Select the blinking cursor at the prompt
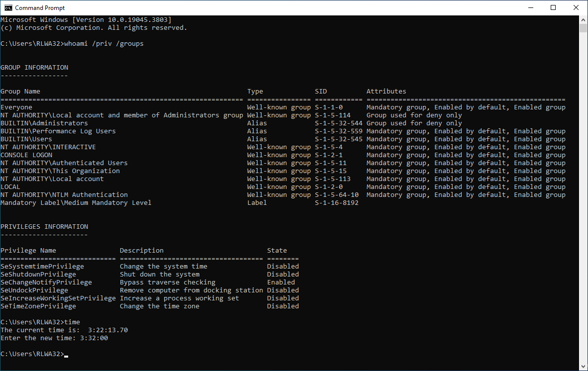588x371 pixels. (66, 354)
